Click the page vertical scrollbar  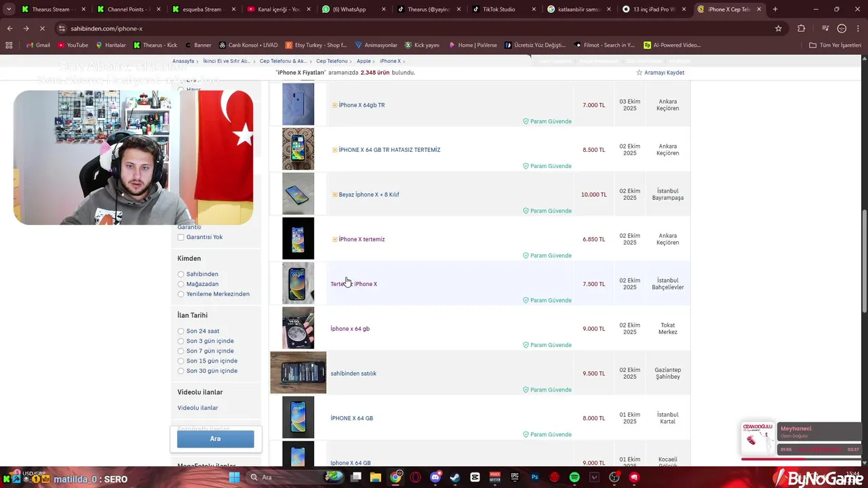pyautogui.click(x=865, y=261)
